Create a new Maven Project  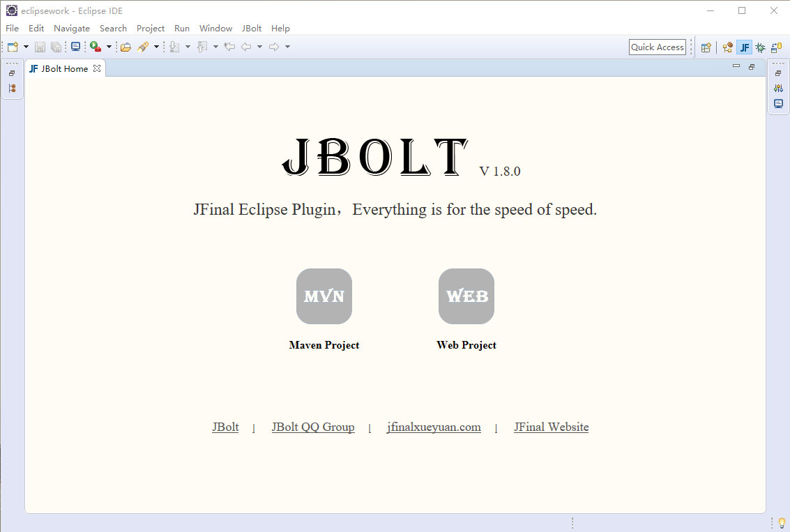[x=324, y=296]
